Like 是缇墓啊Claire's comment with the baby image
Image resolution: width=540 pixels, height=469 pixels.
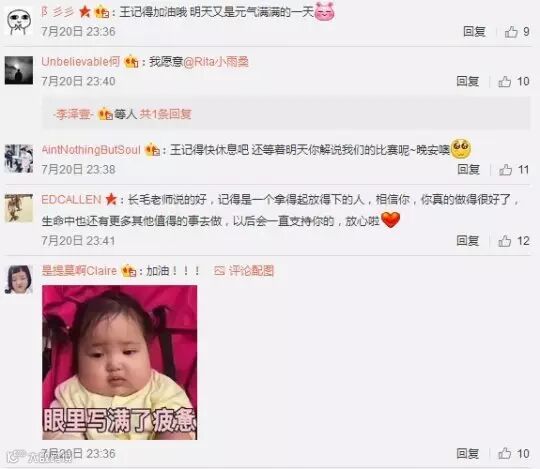[513, 454]
